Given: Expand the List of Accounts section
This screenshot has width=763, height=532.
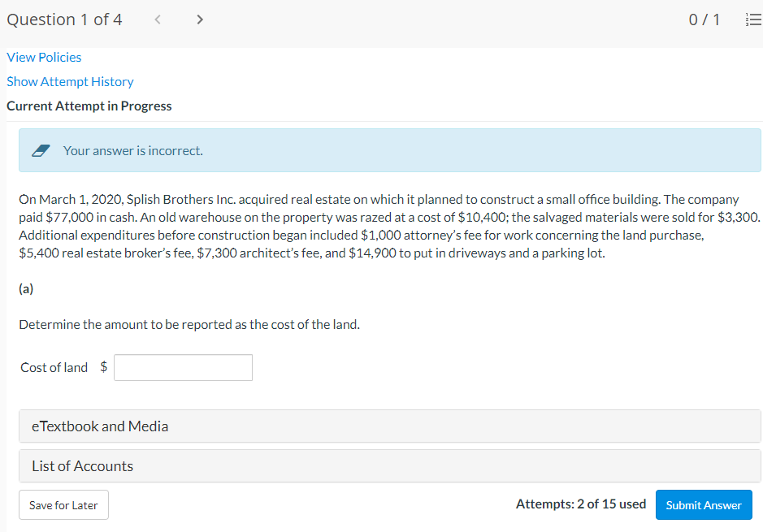Looking at the screenshot, I should [x=81, y=465].
